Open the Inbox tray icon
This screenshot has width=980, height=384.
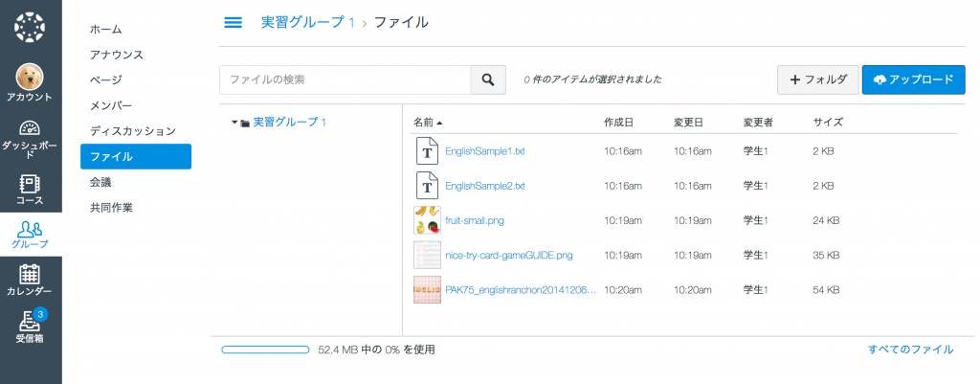[30, 322]
